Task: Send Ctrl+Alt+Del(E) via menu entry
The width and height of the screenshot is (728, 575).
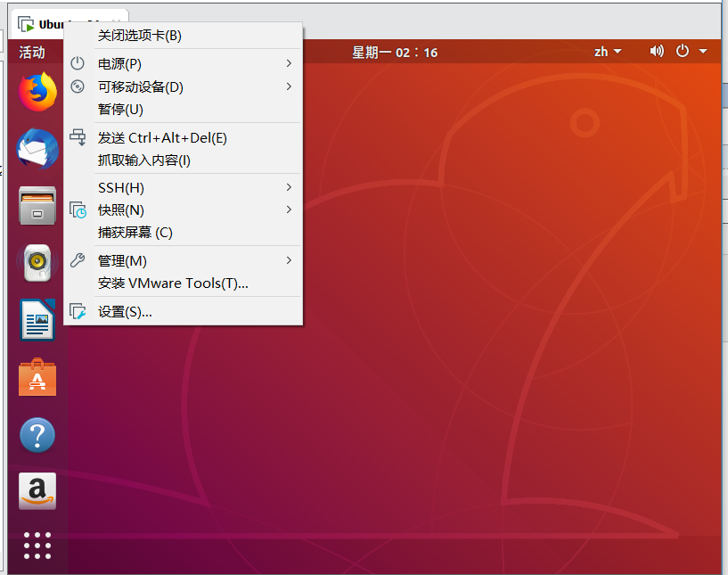Action: 183,138
